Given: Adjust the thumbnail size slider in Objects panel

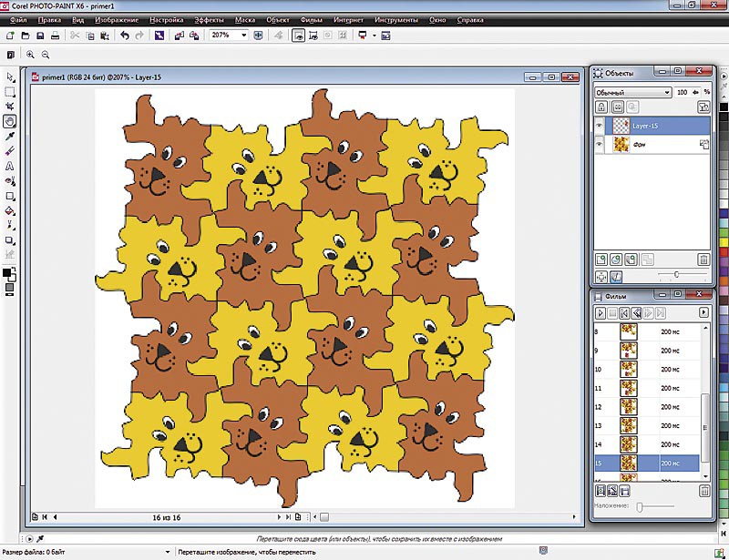Looking at the screenshot, I should click(x=676, y=275).
